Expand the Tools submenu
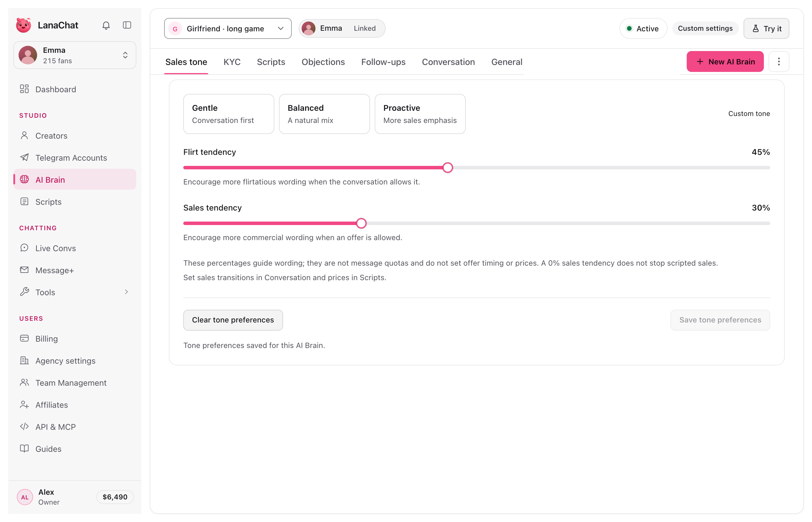Image resolution: width=812 pixels, height=522 pixels. click(75, 292)
